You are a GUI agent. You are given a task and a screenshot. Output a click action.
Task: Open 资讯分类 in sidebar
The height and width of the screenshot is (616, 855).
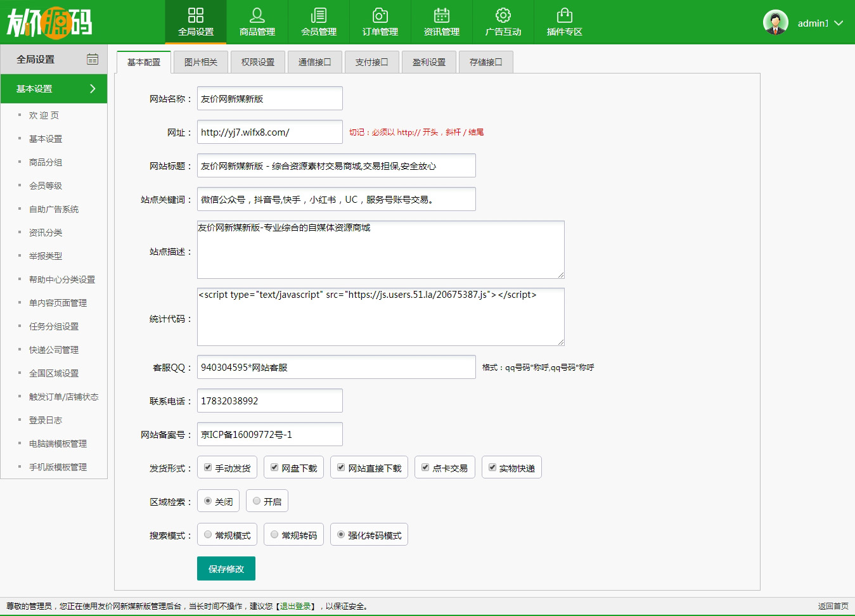click(46, 233)
